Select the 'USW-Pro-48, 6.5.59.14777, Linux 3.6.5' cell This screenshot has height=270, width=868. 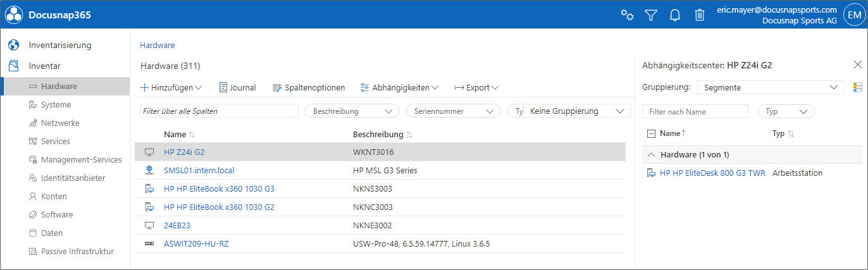(x=421, y=244)
